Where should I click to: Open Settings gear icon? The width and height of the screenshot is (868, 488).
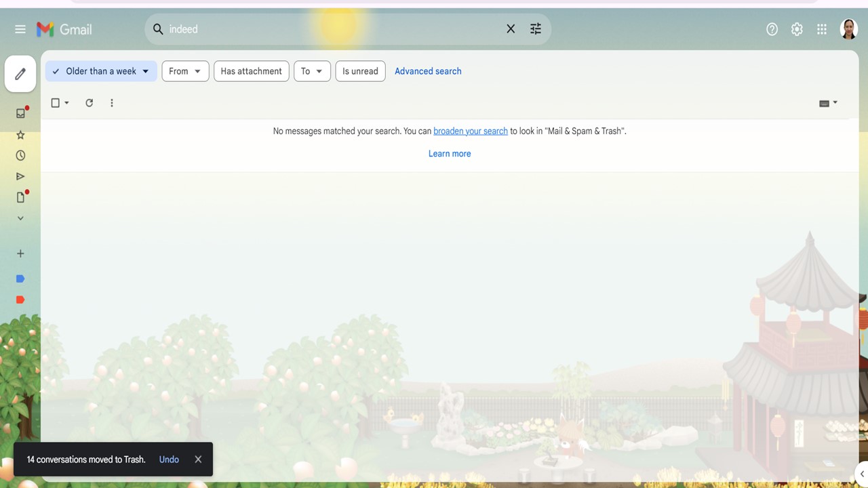click(797, 29)
